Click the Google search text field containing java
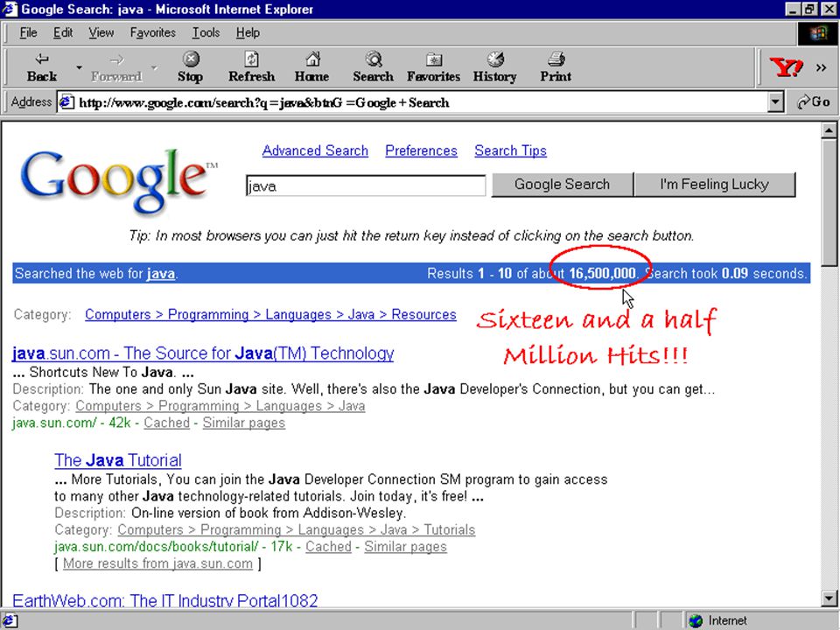The height and width of the screenshot is (630, 840). [x=366, y=185]
